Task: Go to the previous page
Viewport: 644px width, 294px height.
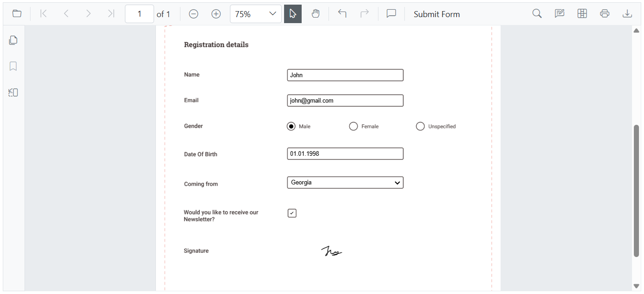Action: tap(66, 14)
